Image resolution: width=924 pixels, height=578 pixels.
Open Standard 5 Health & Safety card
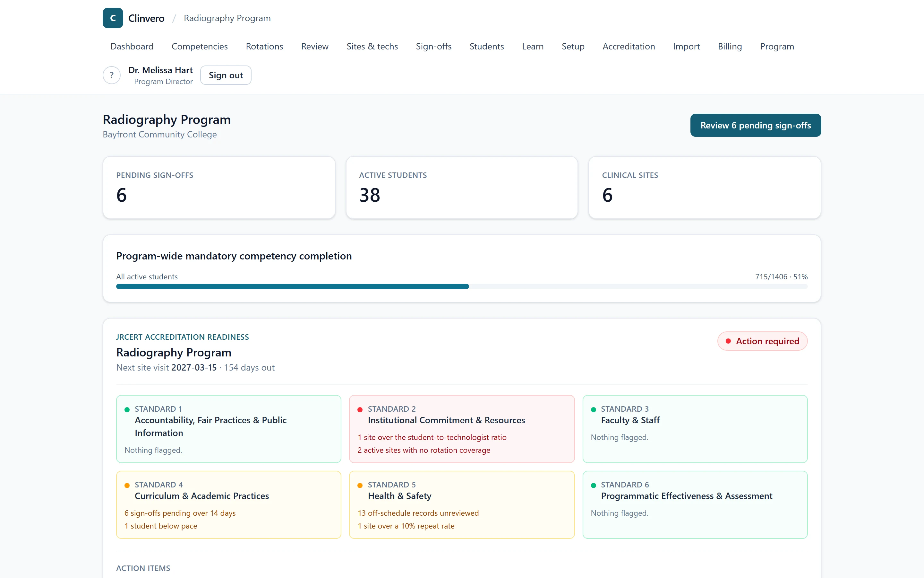pyautogui.click(x=462, y=505)
